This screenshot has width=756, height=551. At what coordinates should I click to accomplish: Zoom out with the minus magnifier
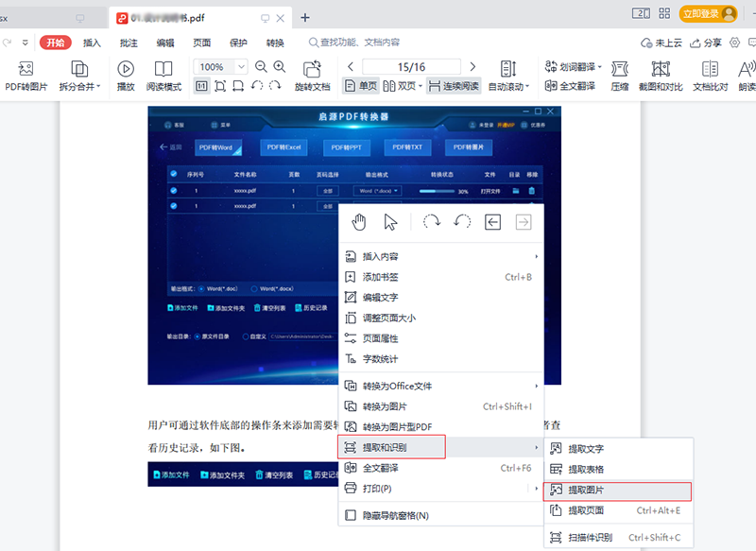coord(261,66)
